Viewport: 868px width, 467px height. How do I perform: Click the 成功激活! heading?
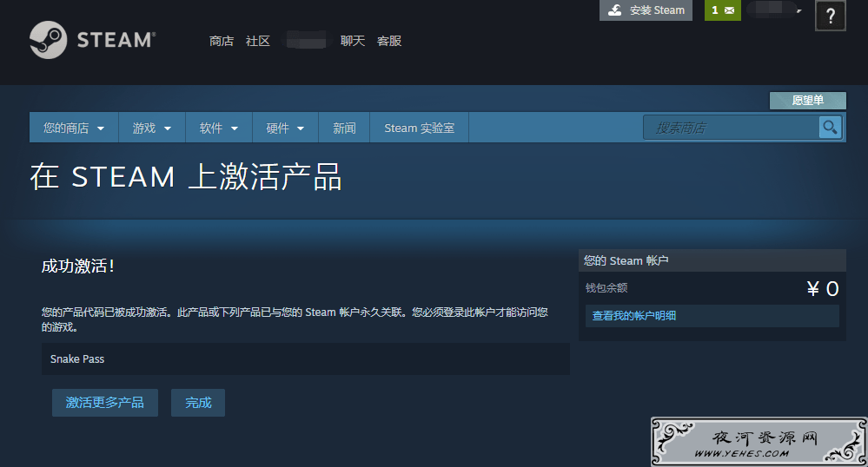tap(78, 266)
